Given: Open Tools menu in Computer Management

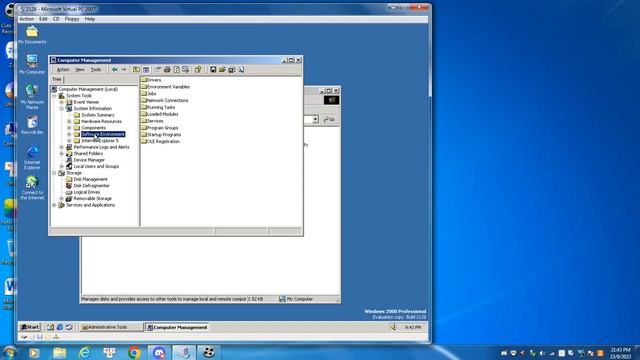Looking at the screenshot, I should (x=96, y=70).
